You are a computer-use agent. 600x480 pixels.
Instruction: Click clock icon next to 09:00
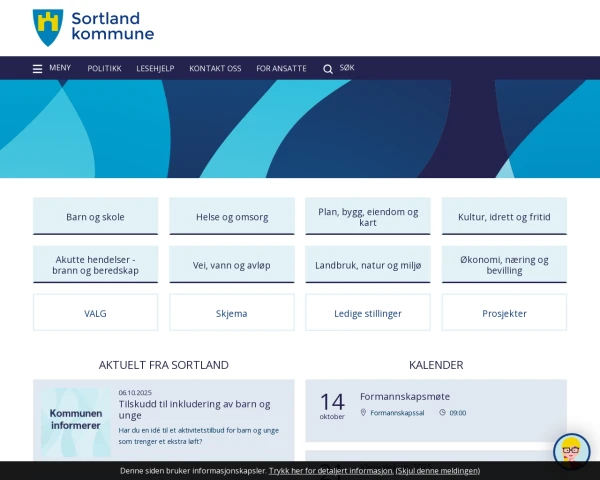pos(442,412)
